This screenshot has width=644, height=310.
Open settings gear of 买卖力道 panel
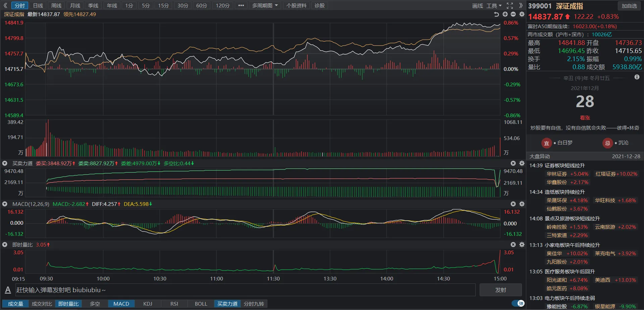pos(522,163)
